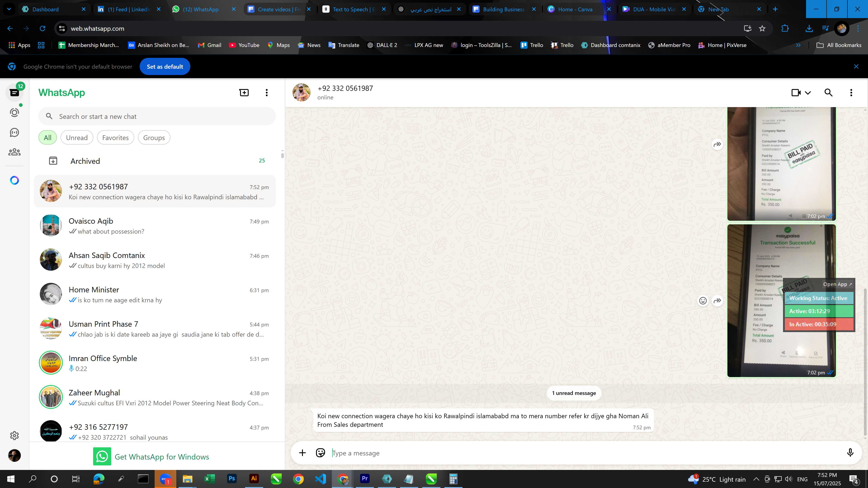Viewport: 868px width, 488px height.
Task: Open the emoji and sticker picker
Action: tap(320, 453)
